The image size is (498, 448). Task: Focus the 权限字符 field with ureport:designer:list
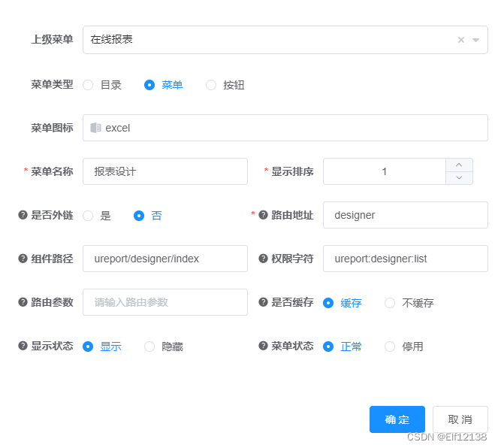click(x=406, y=259)
